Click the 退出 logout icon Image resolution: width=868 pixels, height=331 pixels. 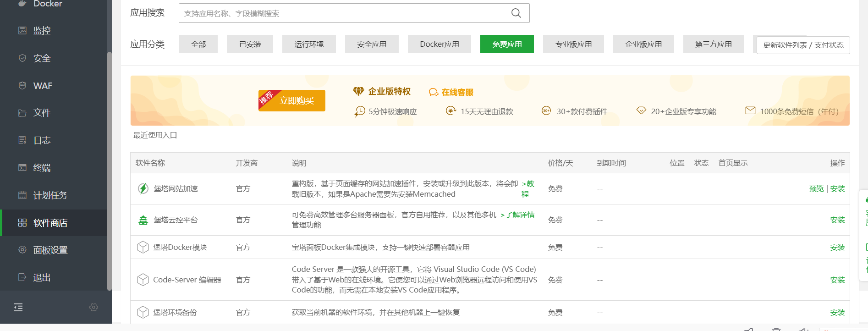click(x=22, y=277)
